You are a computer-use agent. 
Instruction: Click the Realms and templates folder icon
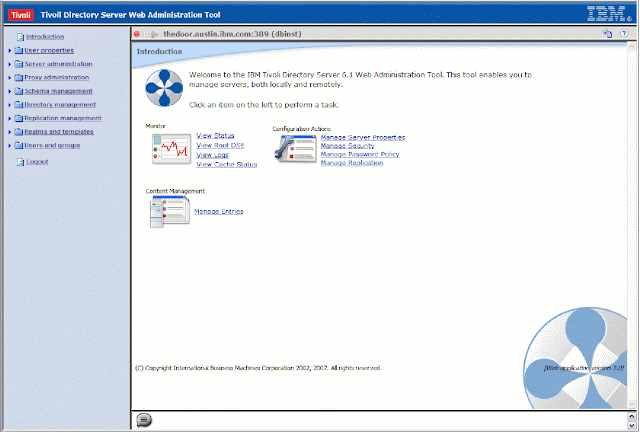pos(19,132)
